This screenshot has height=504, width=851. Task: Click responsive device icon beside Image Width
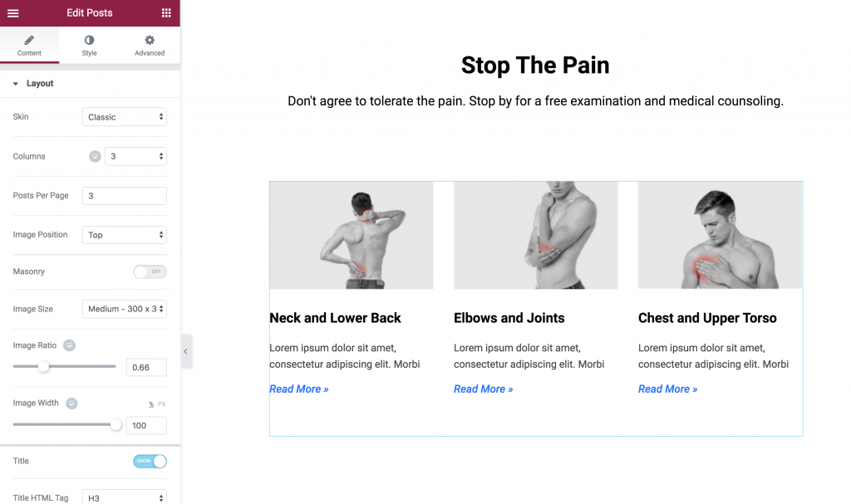[71, 403]
